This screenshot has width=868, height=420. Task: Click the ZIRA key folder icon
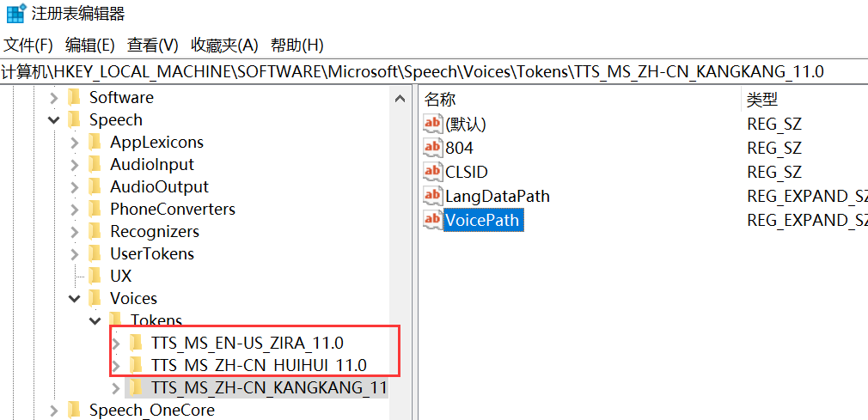click(x=136, y=343)
